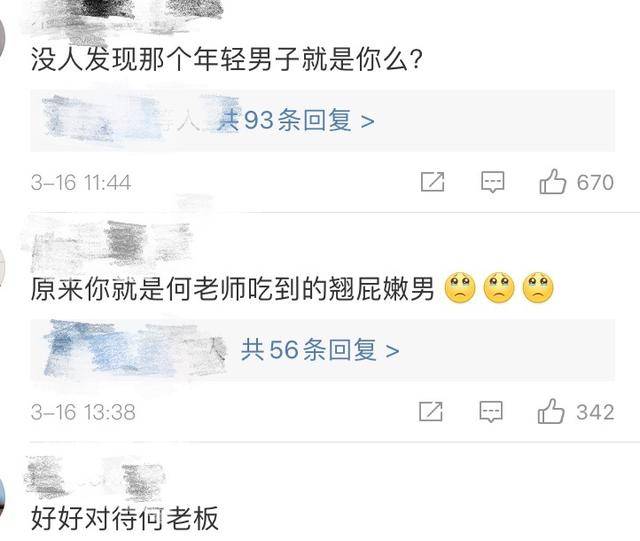Open comment text 原来你就是何老师吃到的翘屁嫩男
This screenshot has width=640, height=541.
pos(232,289)
